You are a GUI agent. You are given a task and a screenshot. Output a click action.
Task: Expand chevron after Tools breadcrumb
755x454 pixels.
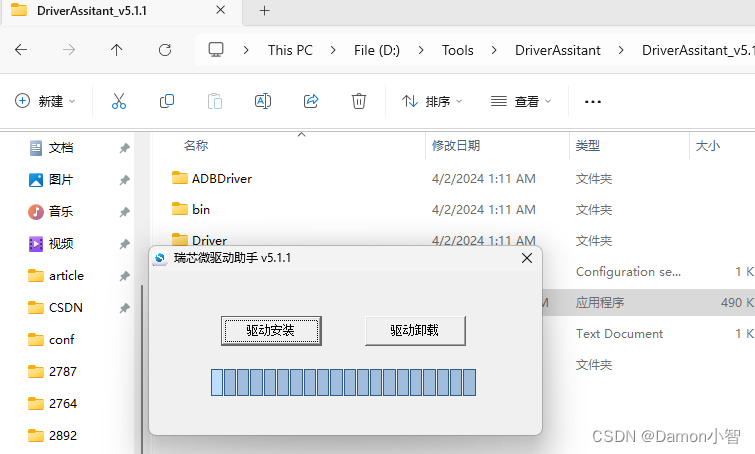pos(494,50)
